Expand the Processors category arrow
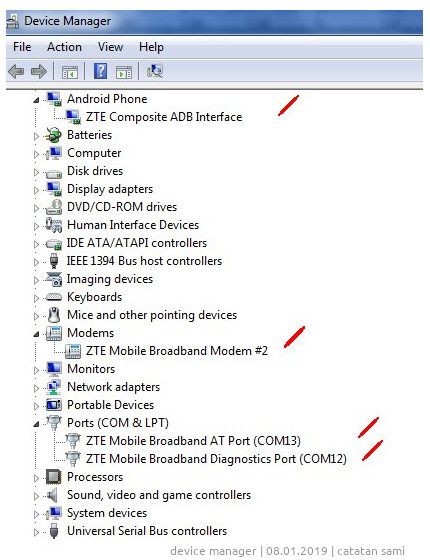The image size is (430, 560). [36, 478]
